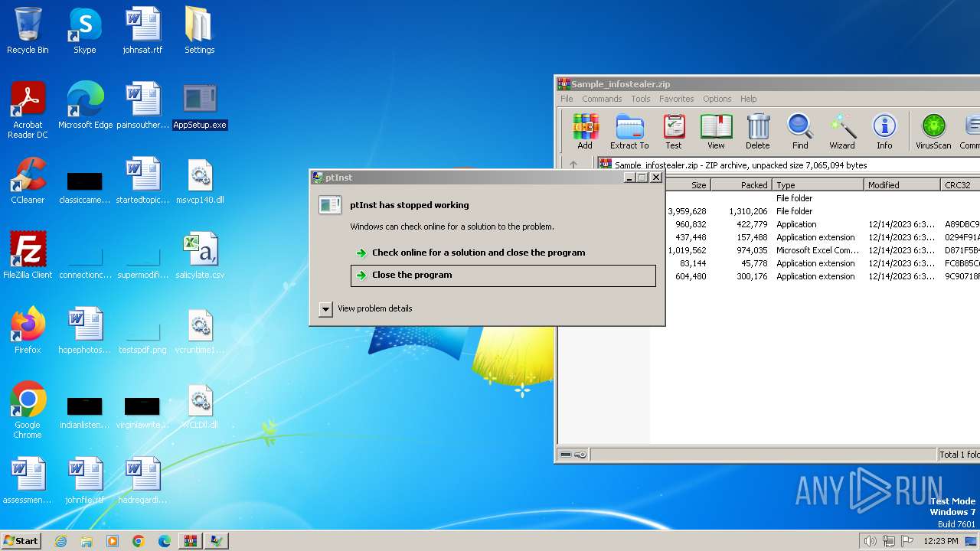Select FileZilla Client shortcut
The image size is (980, 551).
point(28,256)
